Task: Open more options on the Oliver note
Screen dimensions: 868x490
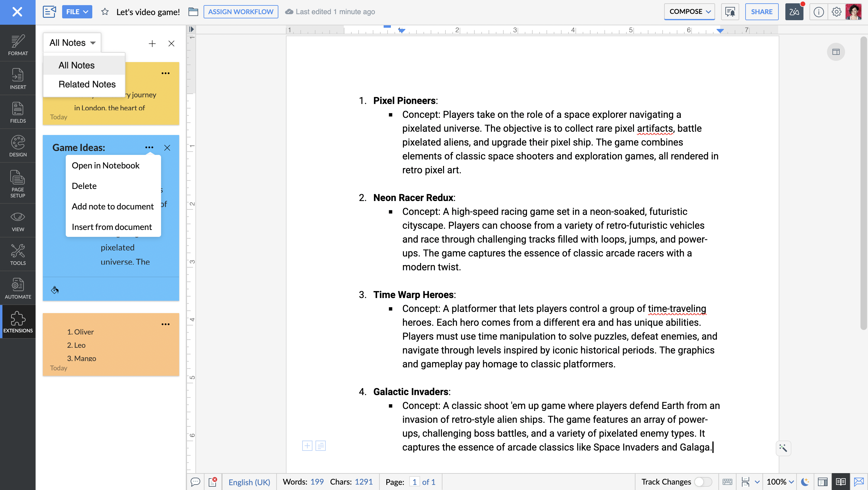Action: (166, 324)
